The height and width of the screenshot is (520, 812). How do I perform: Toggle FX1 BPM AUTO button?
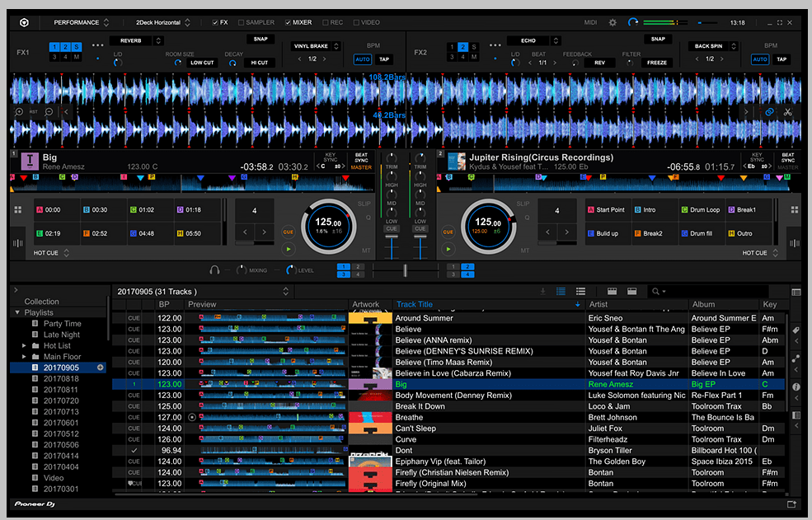tap(363, 59)
